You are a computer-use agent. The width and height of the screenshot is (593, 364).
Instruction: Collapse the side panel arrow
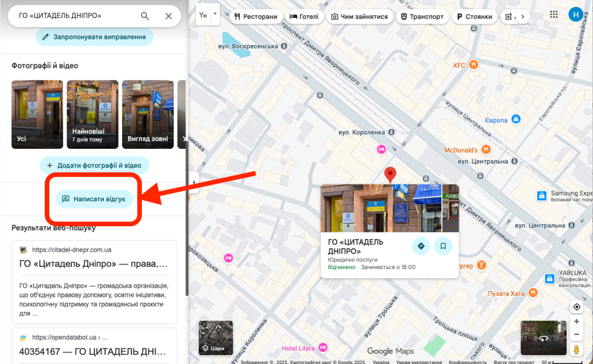[x=194, y=182]
